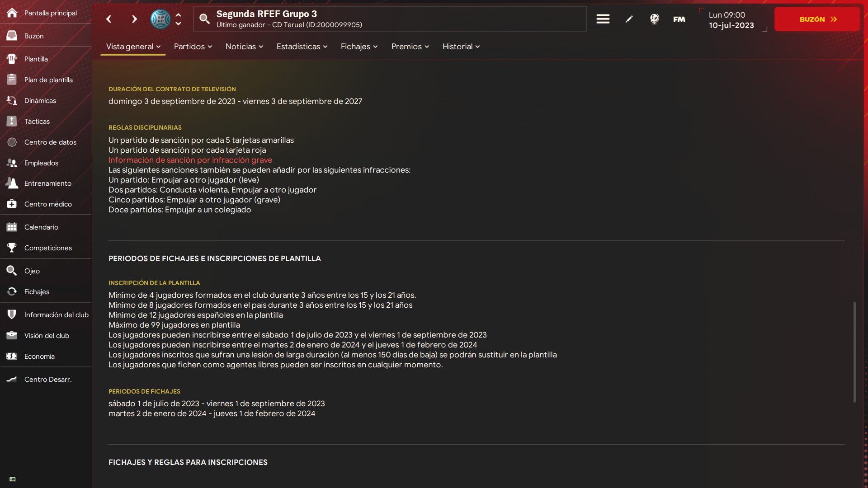
Task: Open Visión del club briefcase icon
Action: coord(12,335)
